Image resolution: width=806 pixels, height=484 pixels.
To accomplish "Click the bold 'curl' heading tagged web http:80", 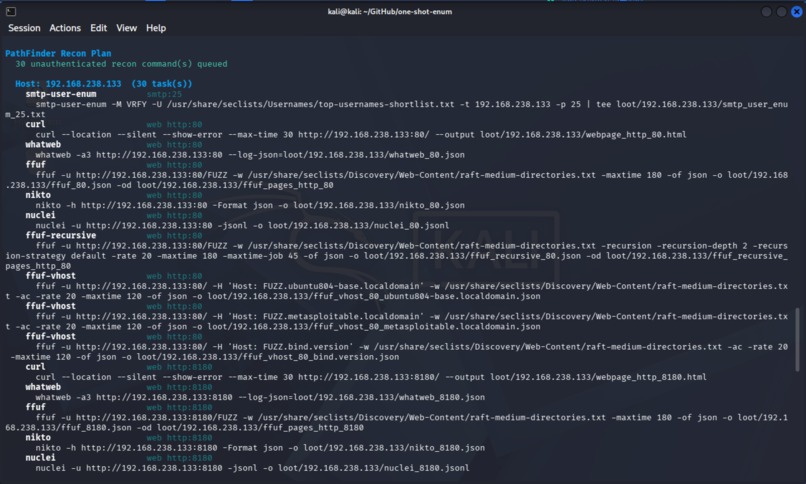I will pos(35,124).
